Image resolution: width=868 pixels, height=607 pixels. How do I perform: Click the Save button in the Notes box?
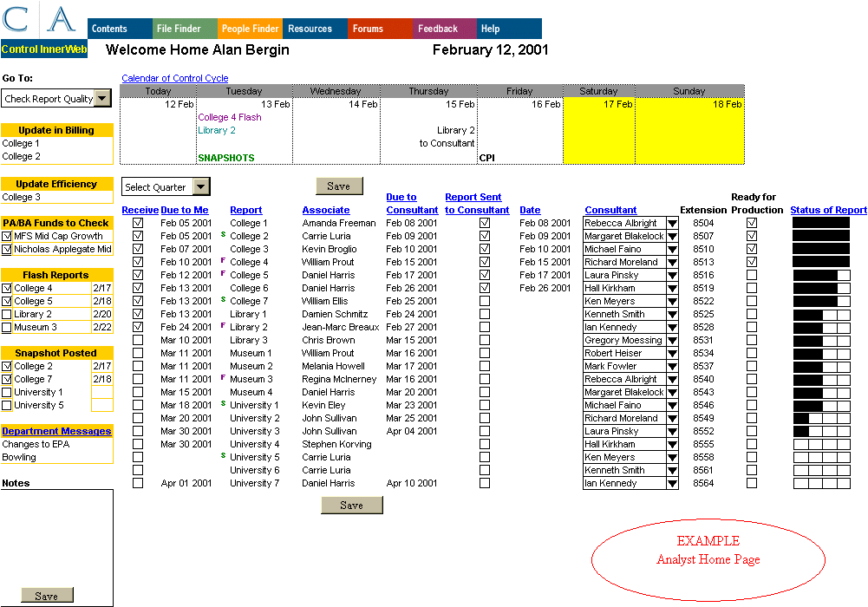click(47, 596)
